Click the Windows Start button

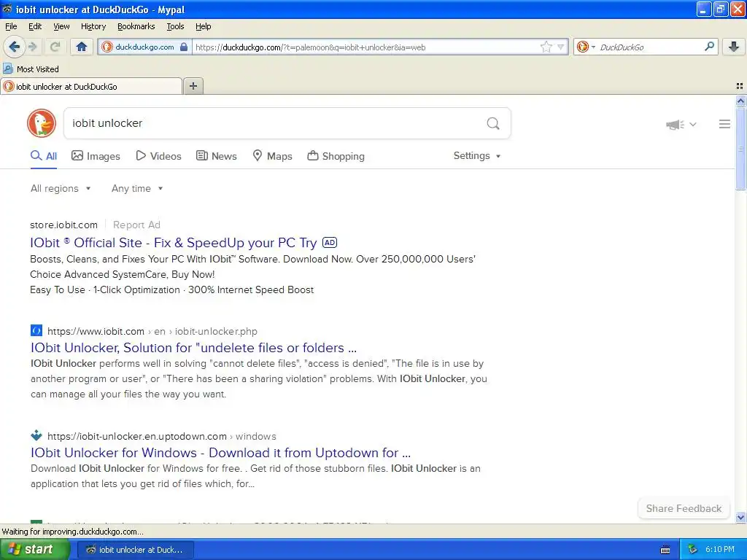(x=35, y=550)
